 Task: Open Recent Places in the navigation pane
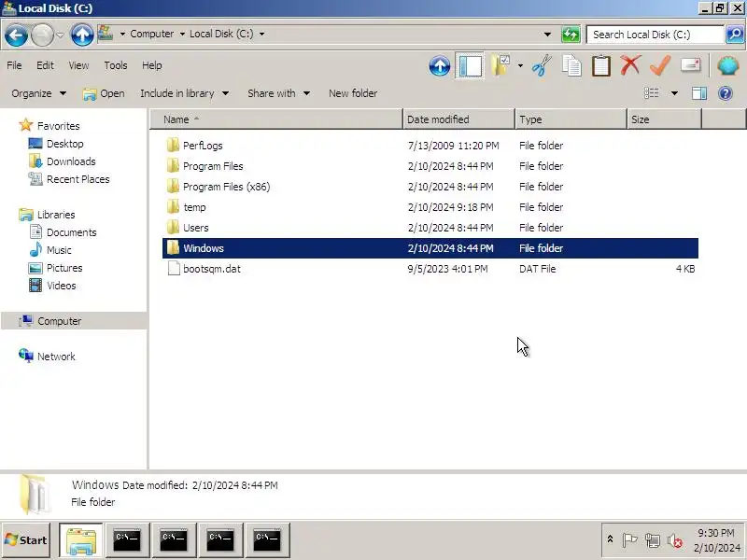pos(78,179)
